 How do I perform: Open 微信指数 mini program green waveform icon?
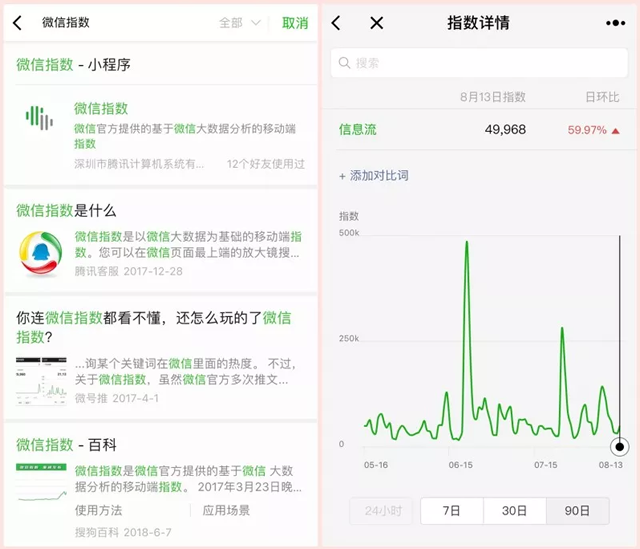pos(39,118)
